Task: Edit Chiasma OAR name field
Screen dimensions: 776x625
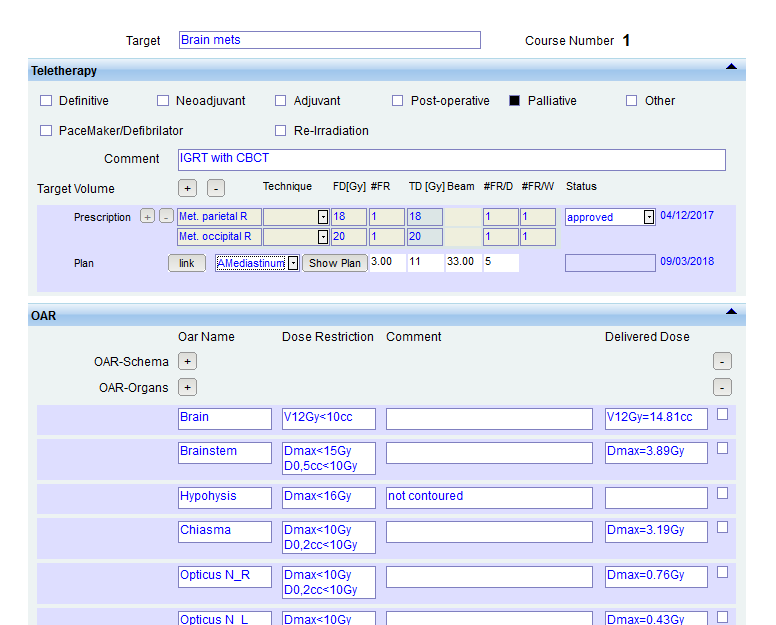Action: (225, 532)
